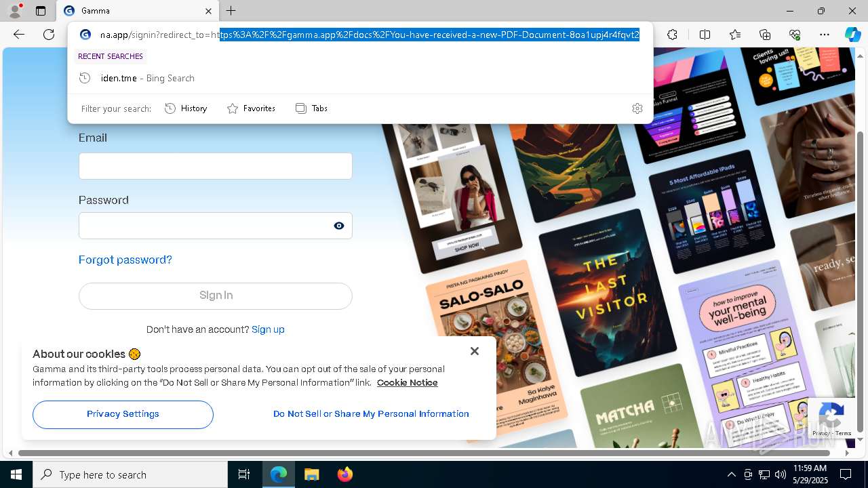Open 5 Most Affordable iPads thumbnail

tap(712, 210)
